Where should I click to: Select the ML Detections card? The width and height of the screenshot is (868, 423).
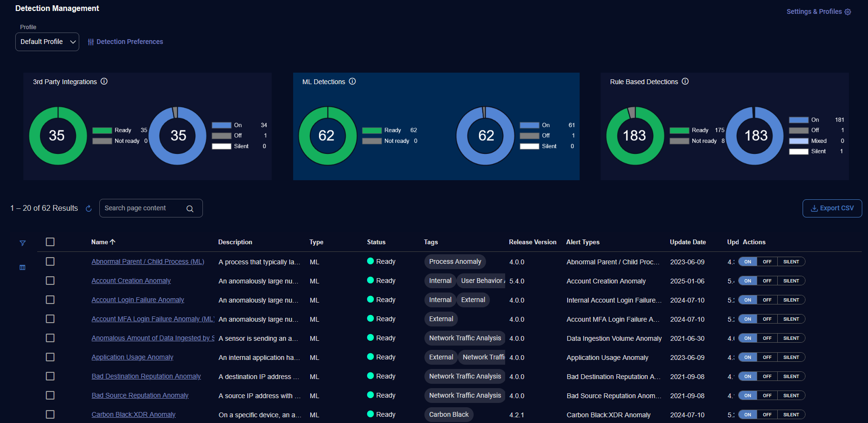coord(436,126)
